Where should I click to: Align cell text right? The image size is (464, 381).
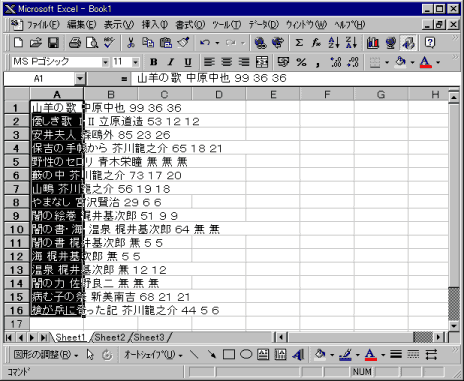(244, 62)
